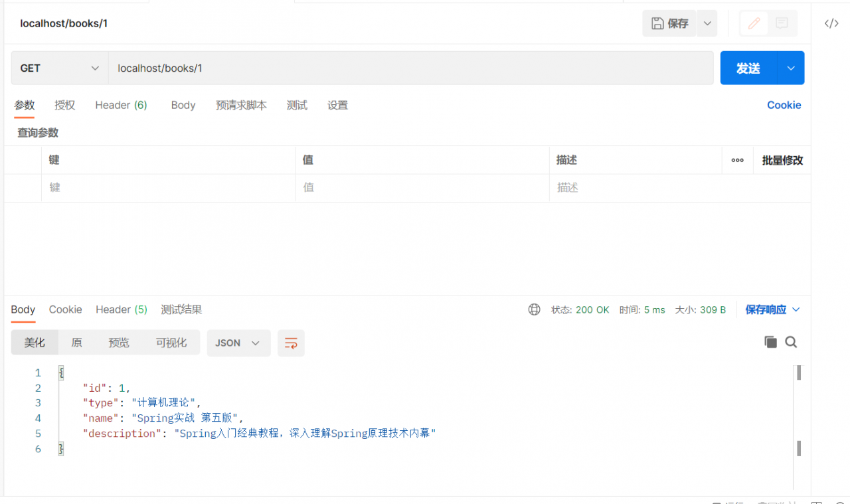The width and height of the screenshot is (850, 504).
Task: Click the search response magnifier icon
Action: [x=791, y=342]
